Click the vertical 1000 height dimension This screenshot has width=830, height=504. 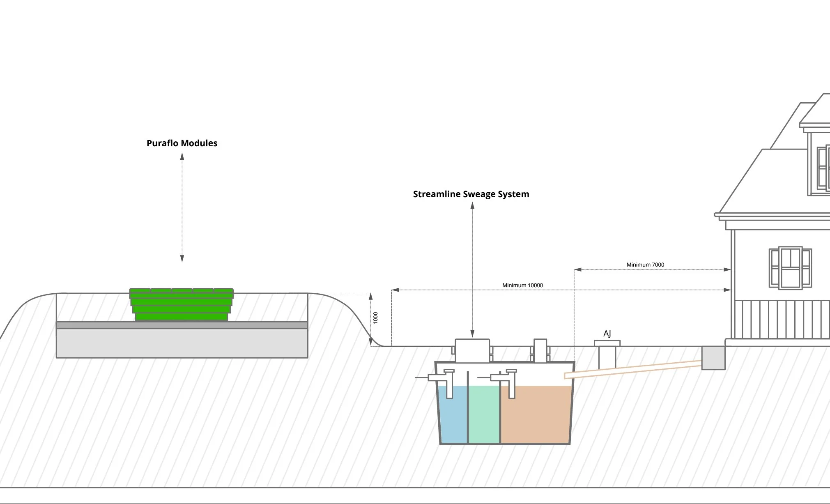pos(375,318)
